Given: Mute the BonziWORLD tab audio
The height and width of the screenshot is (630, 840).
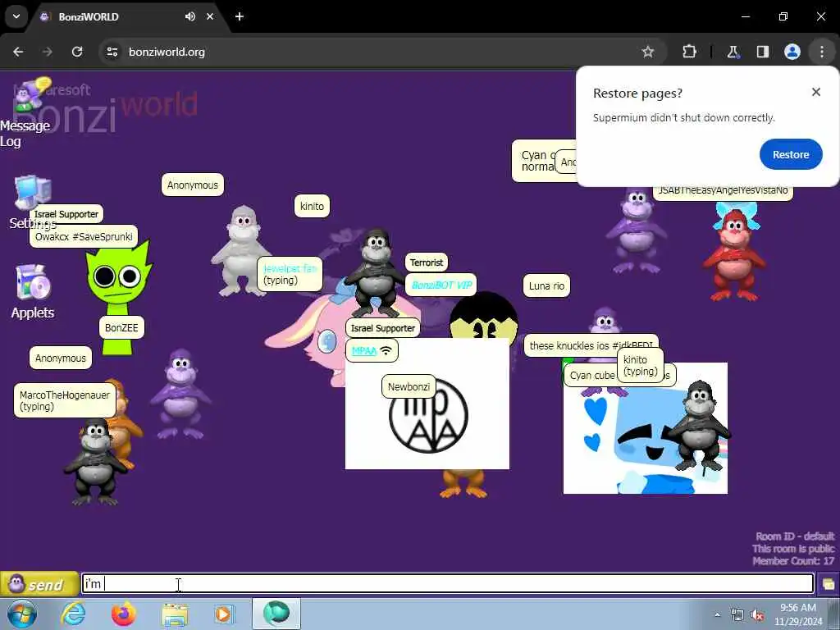Looking at the screenshot, I should point(190,16).
